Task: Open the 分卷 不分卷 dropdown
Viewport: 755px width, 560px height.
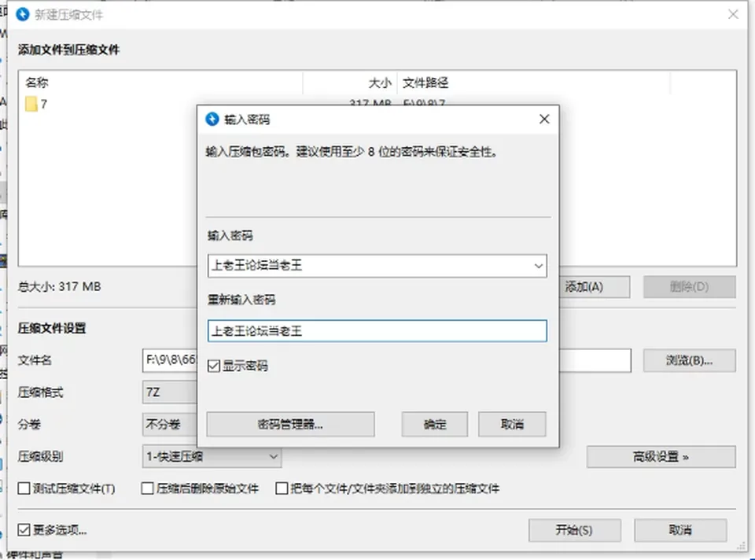Action: click(x=170, y=424)
